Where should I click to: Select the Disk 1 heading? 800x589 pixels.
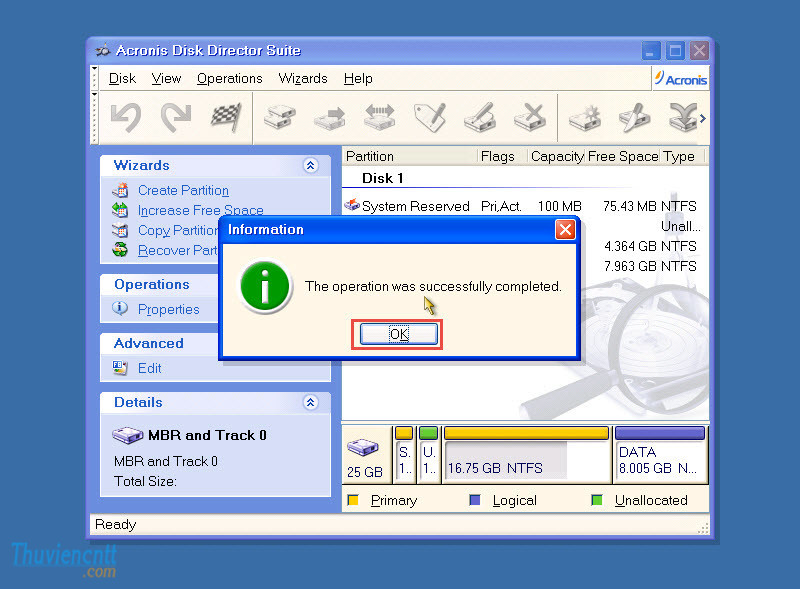(383, 178)
